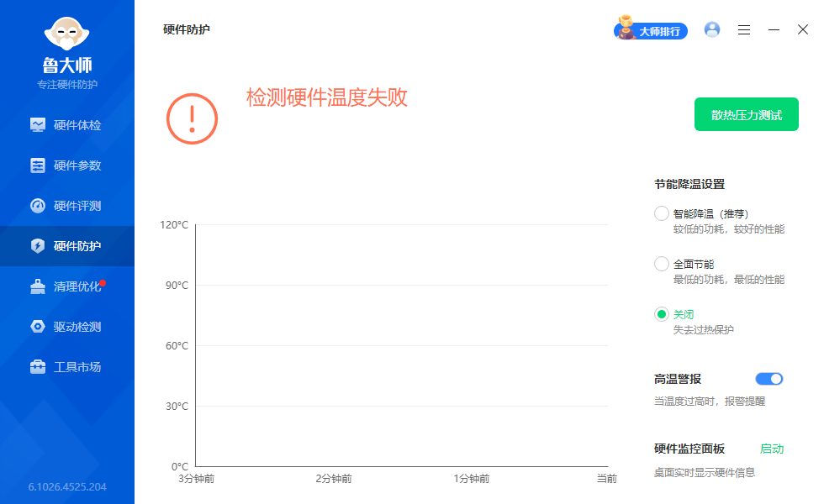Open 硬件评测 from the sidebar
This screenshot has height=504, width=824.
click(x=67, y=205)
